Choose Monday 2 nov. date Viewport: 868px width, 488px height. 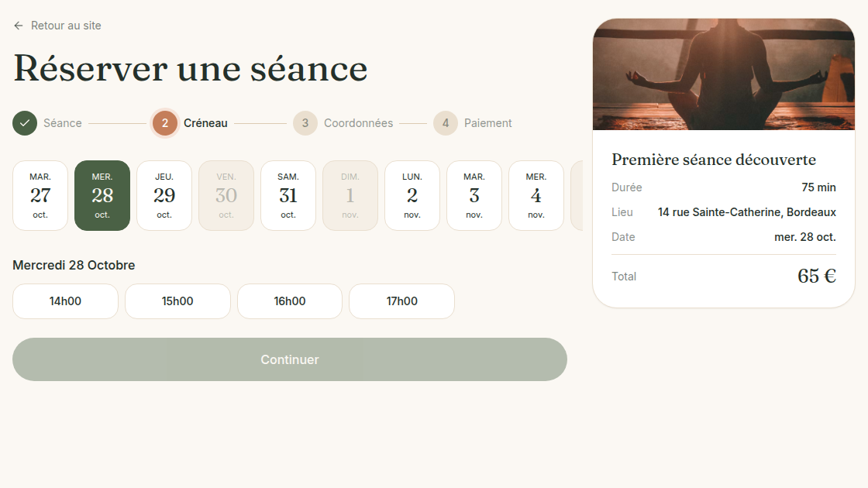coord(412,195)
